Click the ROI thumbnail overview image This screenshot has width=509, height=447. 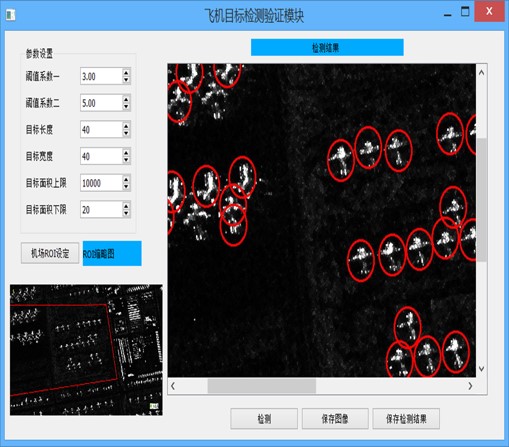click(x=86, y=350)
